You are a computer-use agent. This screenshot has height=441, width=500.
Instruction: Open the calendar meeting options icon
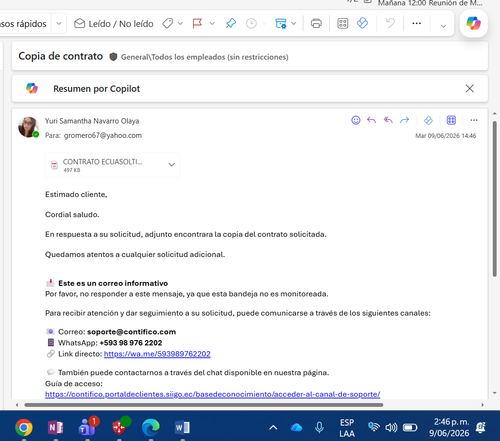pos(281,24)
